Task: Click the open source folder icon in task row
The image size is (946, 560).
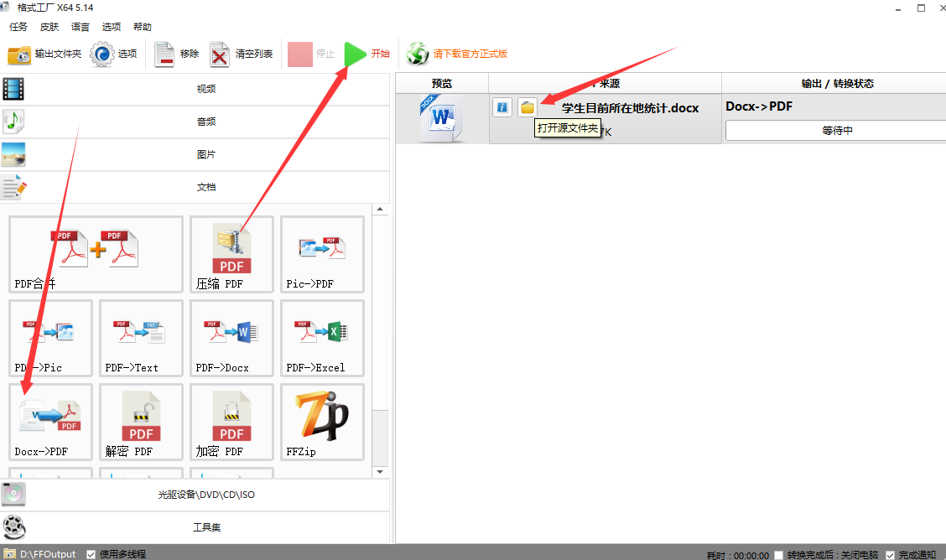Action: coord(528,107)
